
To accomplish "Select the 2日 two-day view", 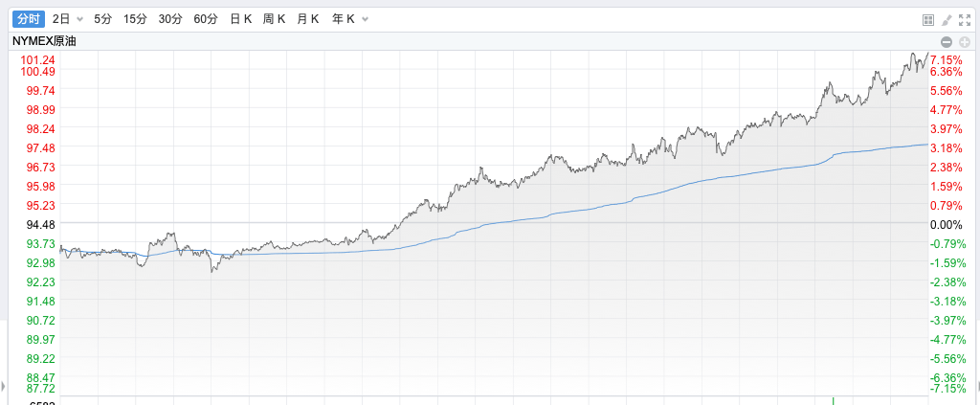I will pos(61,19).
